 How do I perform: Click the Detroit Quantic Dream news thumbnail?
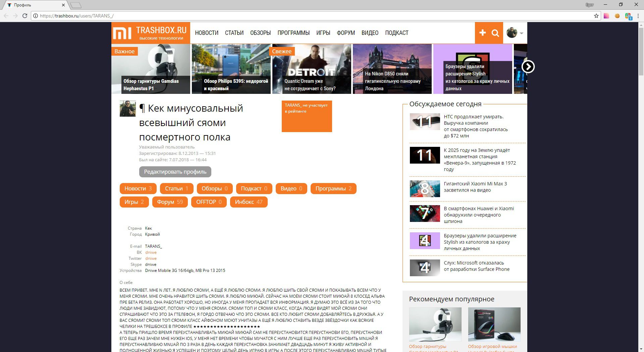pyautogui.click(x=312, y=69)
